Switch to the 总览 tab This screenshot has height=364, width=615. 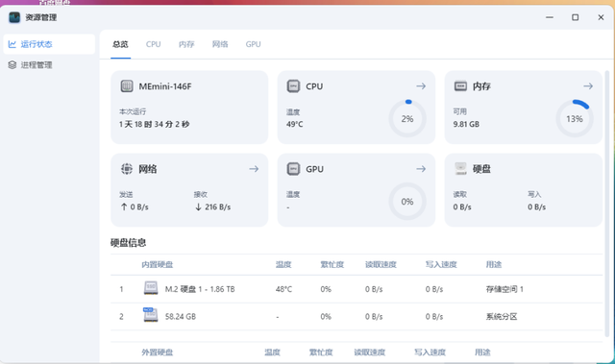pos(120,44)
